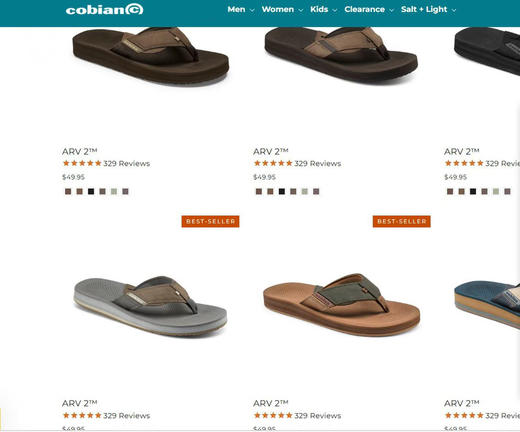Click ARV 2 title under tan olive-strap sandal
Image resolution: width=520 pixels, height=432 pixels.
[271, 403]
